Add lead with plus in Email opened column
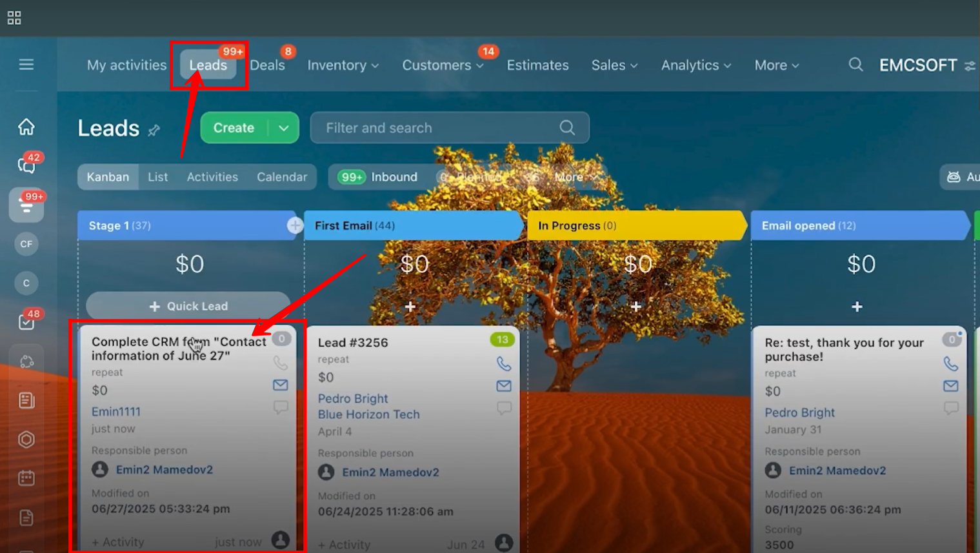The width and height of the screenshot is (980, 553). click(x=857, y=307)
